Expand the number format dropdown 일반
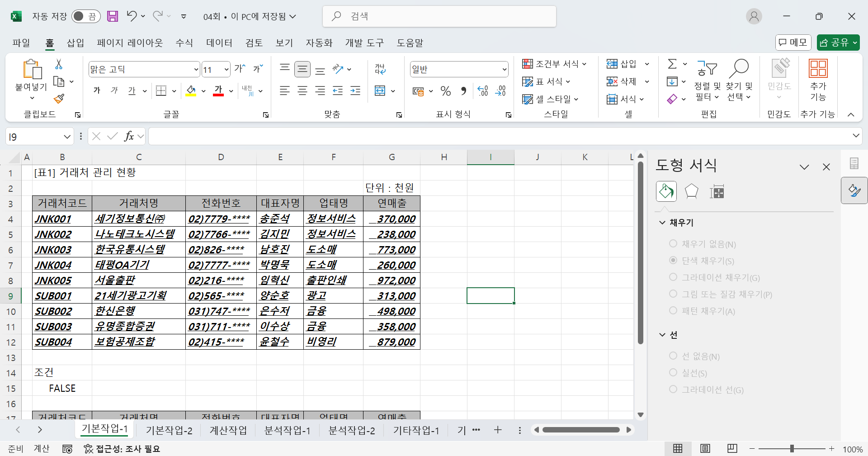The height and width of the screenshot is (456, 868). tap(504, 69)
